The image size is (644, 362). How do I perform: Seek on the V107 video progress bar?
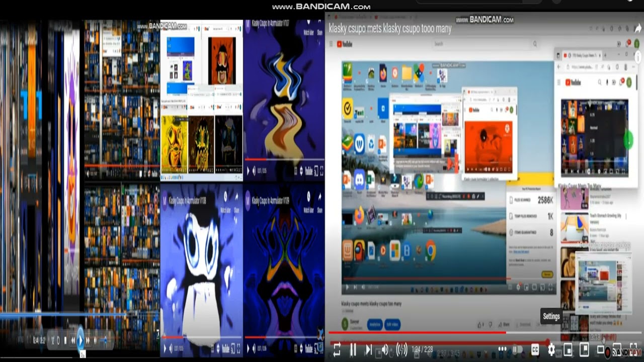click(284, 159)
